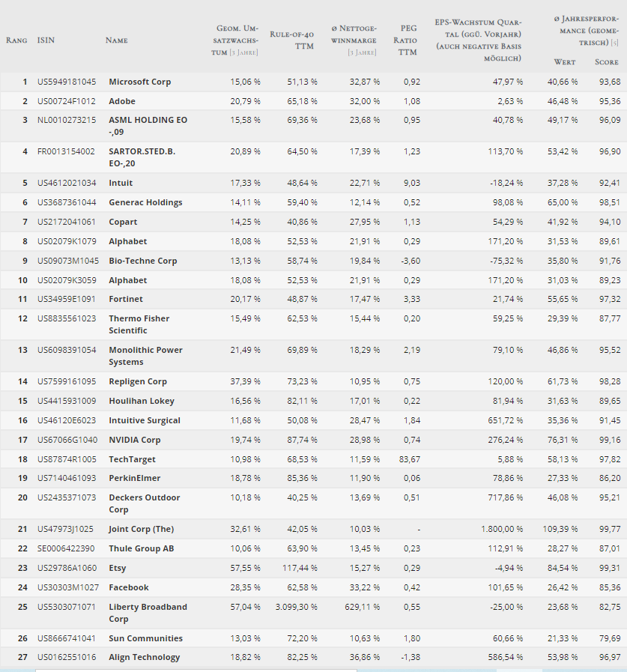Sort by the Score sub-header
Image resolution: width=627 pixels, height=672 pixels.
[x=607, y=62]
